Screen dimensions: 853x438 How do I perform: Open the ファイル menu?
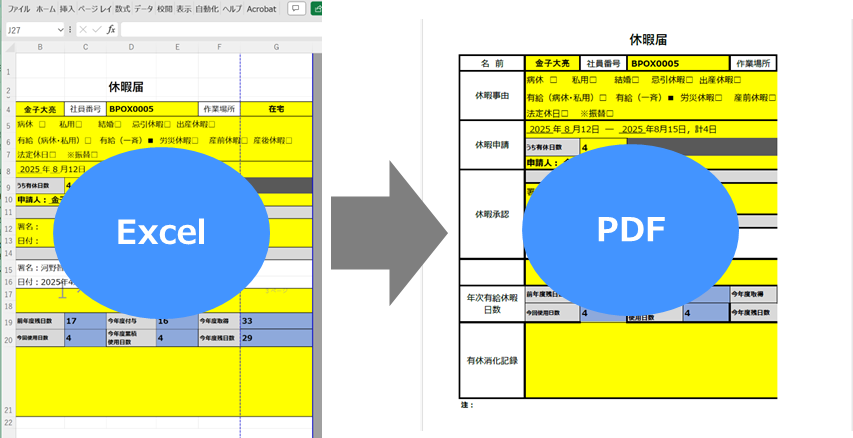[18, 9]
